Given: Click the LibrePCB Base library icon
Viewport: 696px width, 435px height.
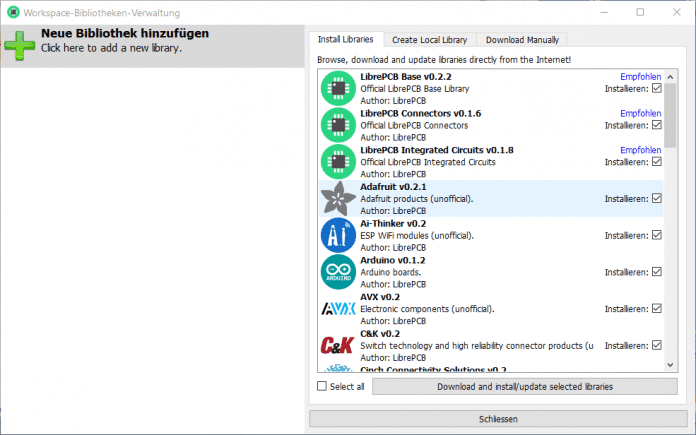Looking at the screenshot, I should (338, 88).
